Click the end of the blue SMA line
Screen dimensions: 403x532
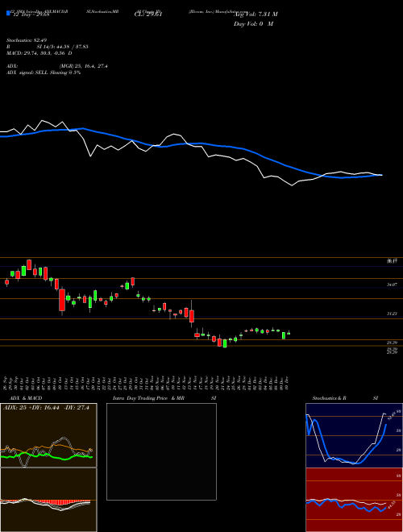click(381, 175)
